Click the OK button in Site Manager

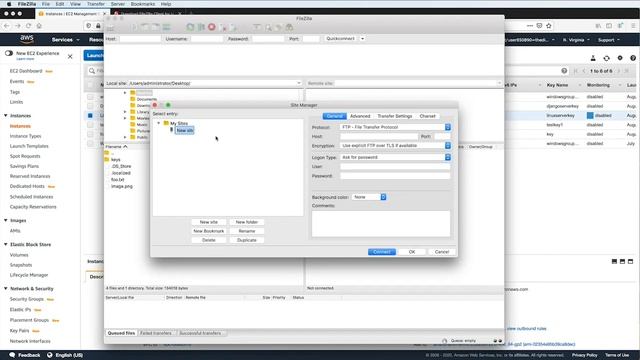click(x=412, y=252)
